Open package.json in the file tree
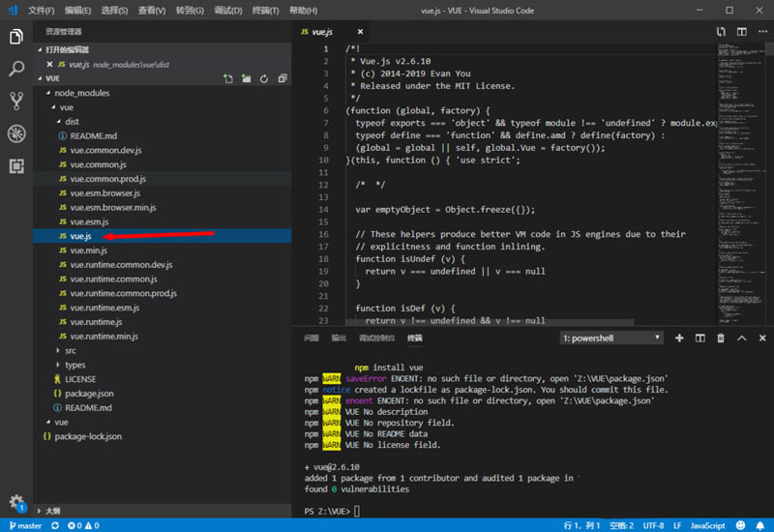 (x=89, y=394)
